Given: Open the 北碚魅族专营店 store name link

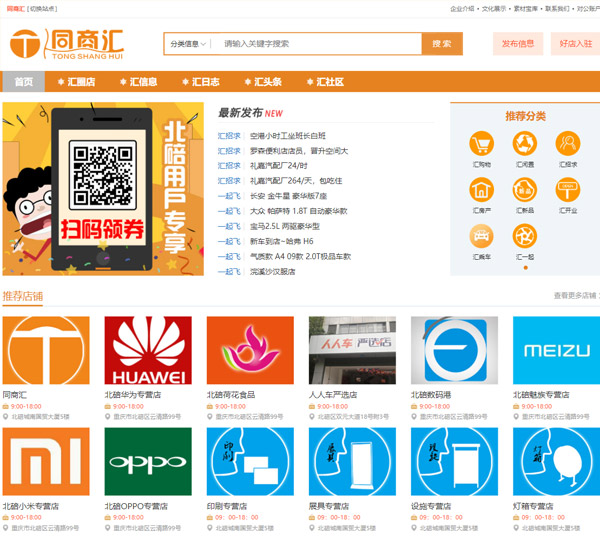Looking at the screenshot, I should pos(541,395).
